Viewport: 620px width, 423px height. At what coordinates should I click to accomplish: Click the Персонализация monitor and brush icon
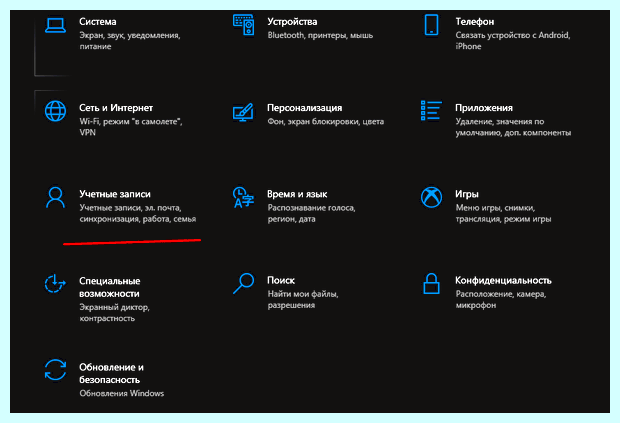[243, 112]
